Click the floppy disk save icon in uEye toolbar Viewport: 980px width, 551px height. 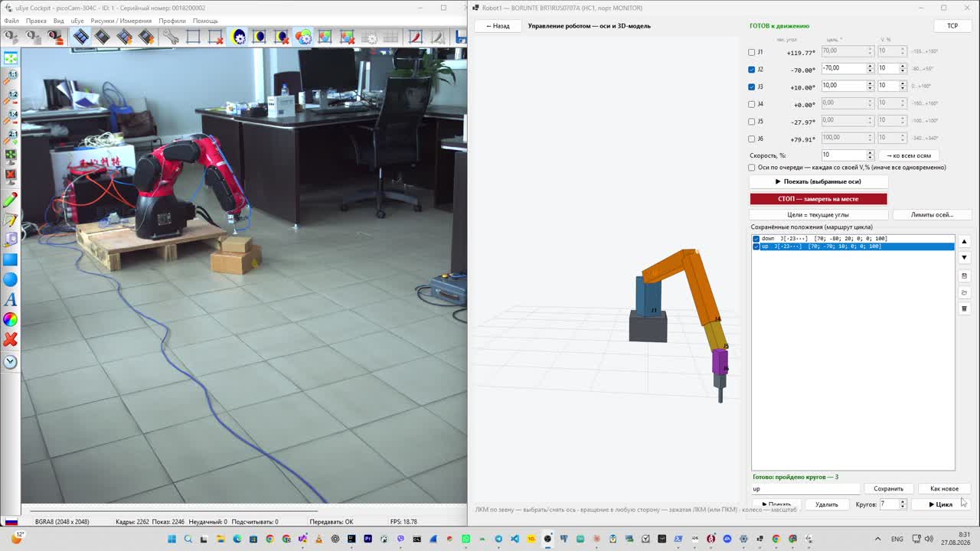(460, 36)
